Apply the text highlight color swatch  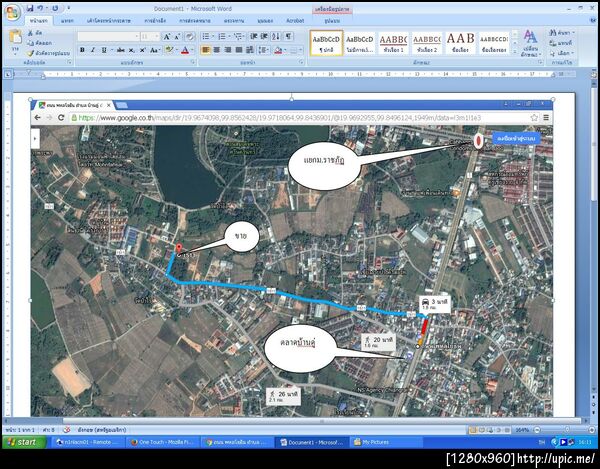point(169,50)
